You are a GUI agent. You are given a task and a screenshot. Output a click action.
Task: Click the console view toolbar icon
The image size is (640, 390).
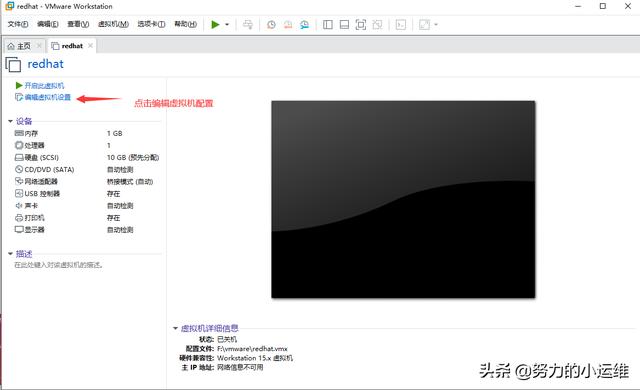point(401,24)
